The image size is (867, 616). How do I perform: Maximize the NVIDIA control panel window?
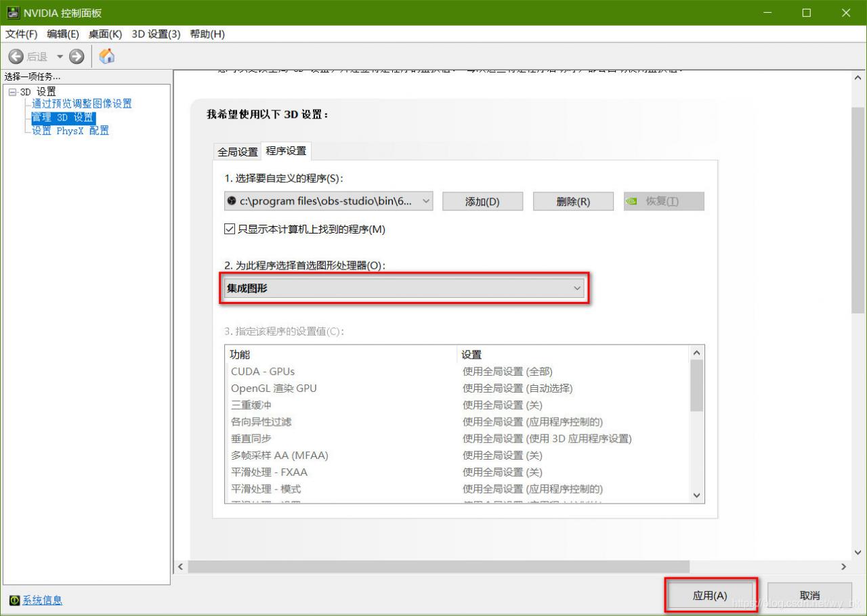coord(806,13)
